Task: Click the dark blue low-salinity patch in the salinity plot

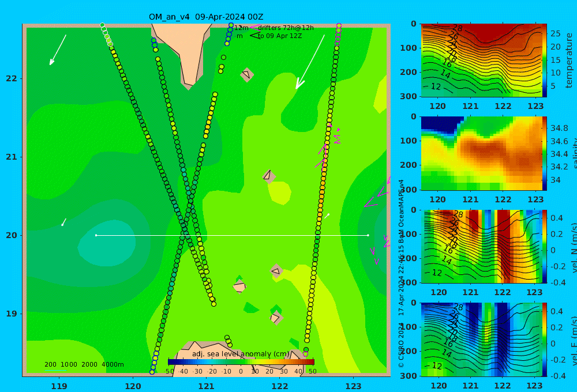Action: 441,125
